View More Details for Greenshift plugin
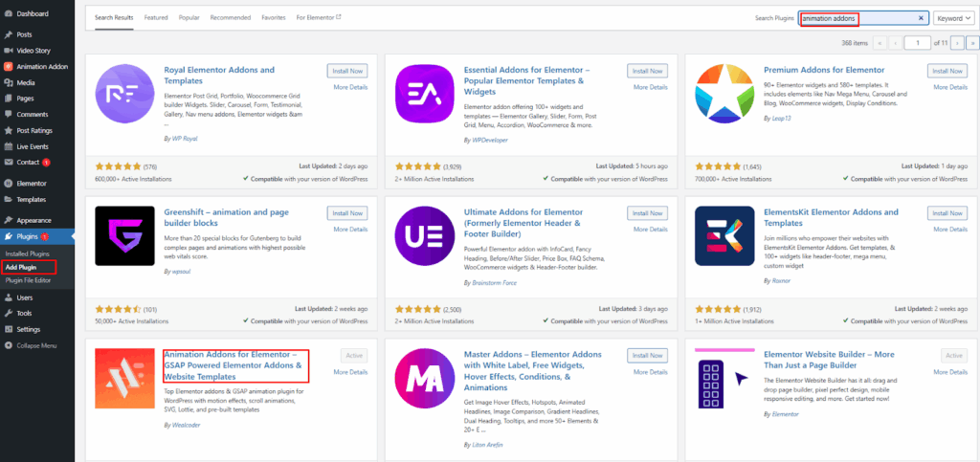Screen dimensions: 980x462 tap(350, 230)
